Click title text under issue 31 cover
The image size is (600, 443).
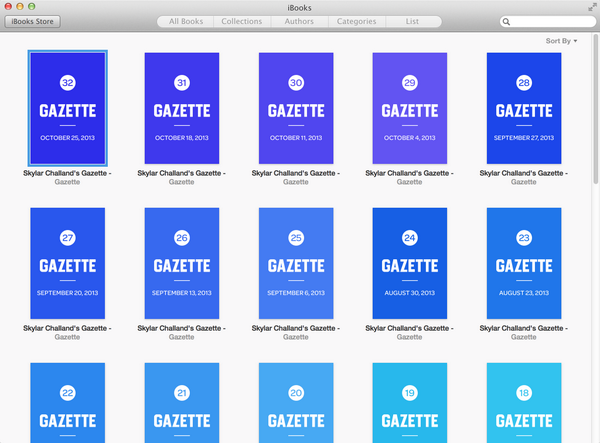click(181, 173)
